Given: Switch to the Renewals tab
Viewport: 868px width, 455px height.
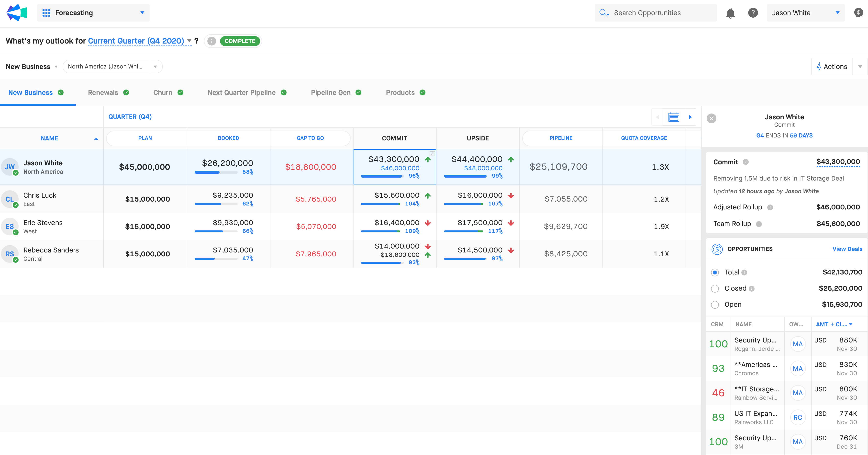Looking at the screenshot, I should pyautogui.click(x=103, y=93).
